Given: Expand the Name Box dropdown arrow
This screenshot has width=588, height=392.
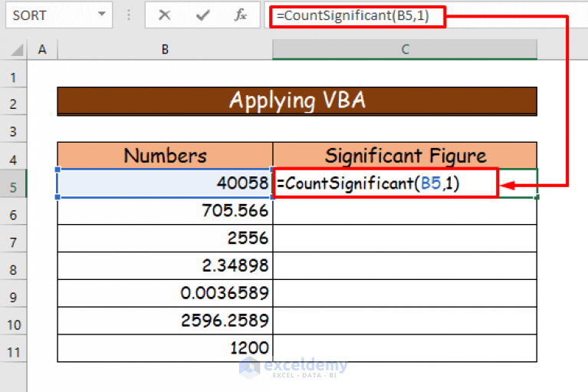Looking at the screenshot, I should click(102, 15).
